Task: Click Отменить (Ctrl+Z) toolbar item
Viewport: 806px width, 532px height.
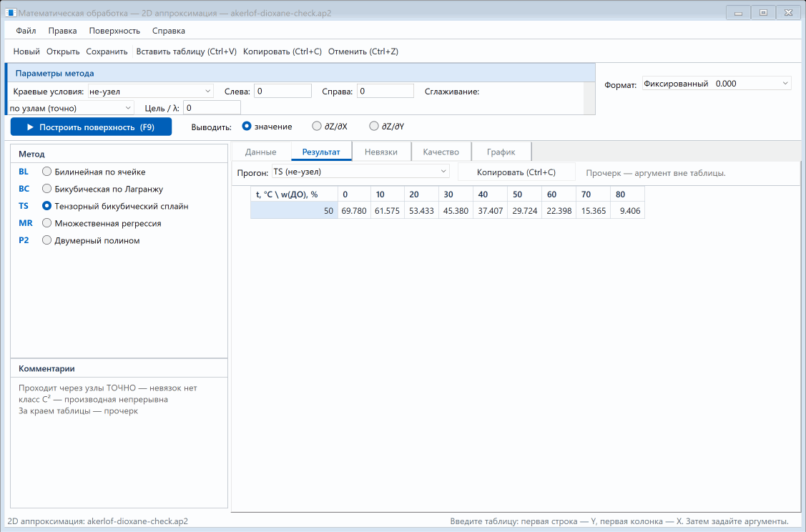Action: [363, 51]
